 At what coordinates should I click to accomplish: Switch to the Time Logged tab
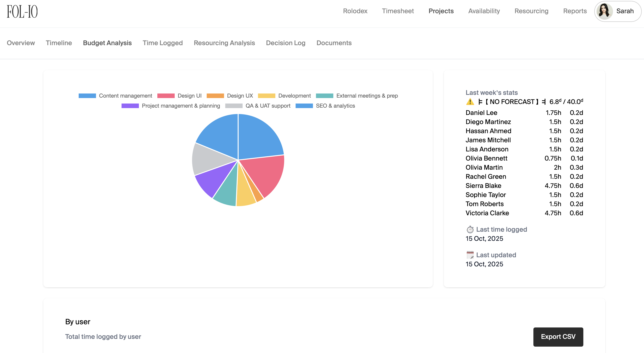point(163,43)
